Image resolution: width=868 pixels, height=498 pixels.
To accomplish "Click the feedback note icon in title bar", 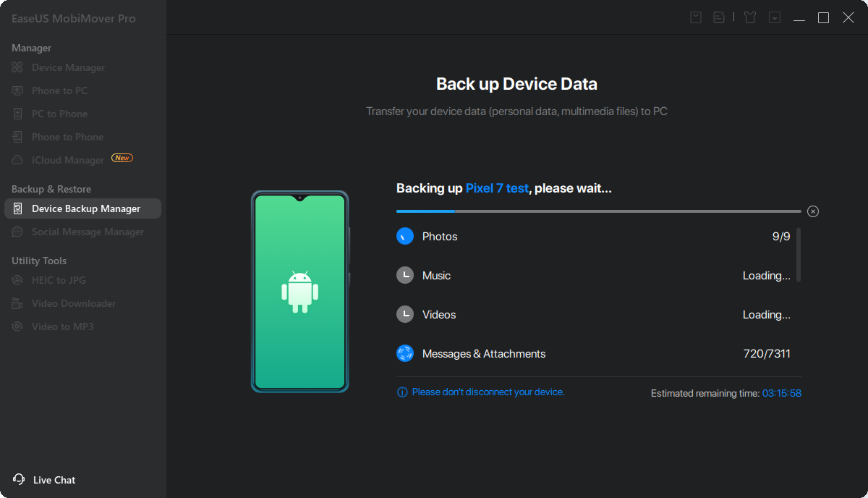I will click(719, 17).
